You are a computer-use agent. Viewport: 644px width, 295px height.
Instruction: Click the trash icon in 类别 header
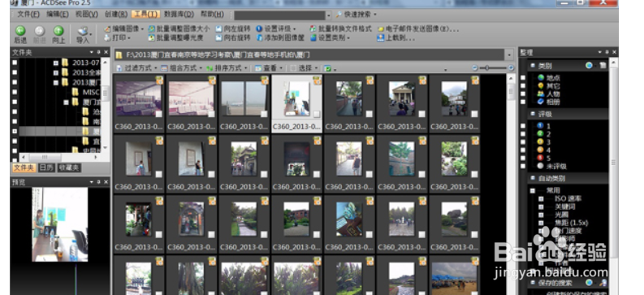(603, 65)
